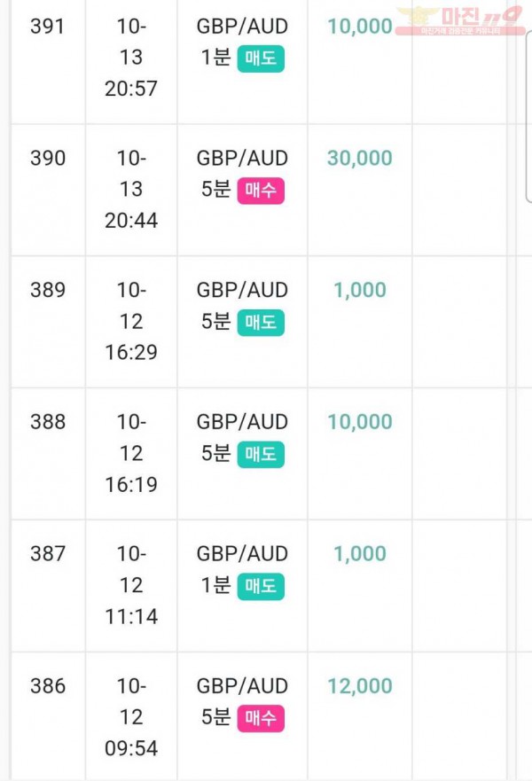The height and width of the screenshot is (781, 532).
Task: Select the 12,000 amount in row 386
Action: (360, 686)
